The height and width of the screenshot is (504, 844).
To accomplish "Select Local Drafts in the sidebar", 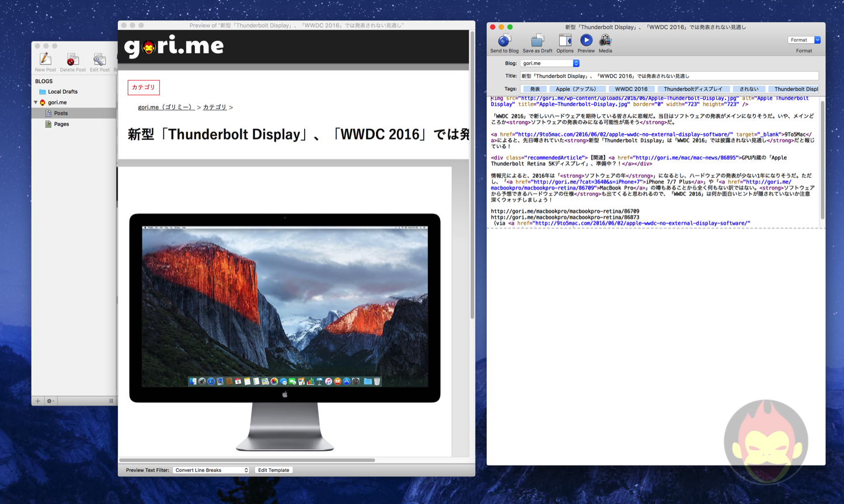I will (x=62, y=92).
